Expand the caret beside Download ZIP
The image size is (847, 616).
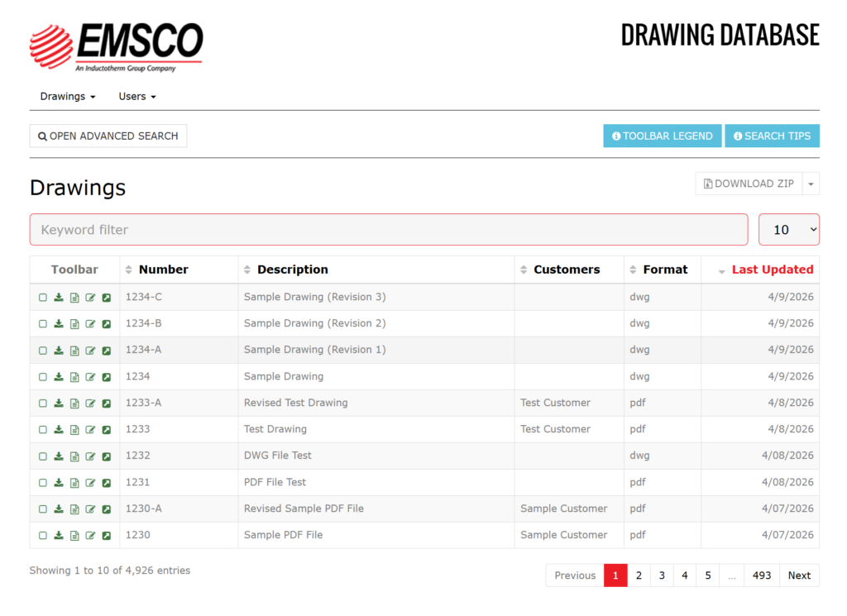[811, 184]
